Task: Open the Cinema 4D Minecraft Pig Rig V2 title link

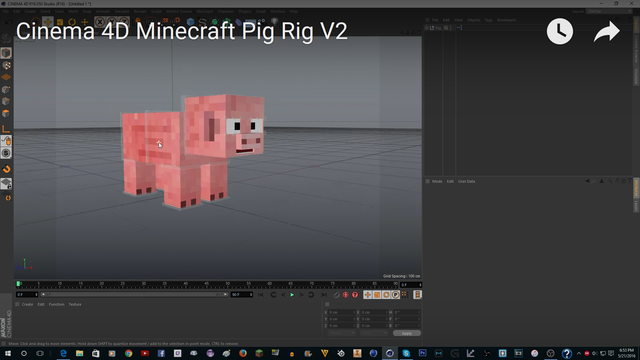Action: pos(182,31)
